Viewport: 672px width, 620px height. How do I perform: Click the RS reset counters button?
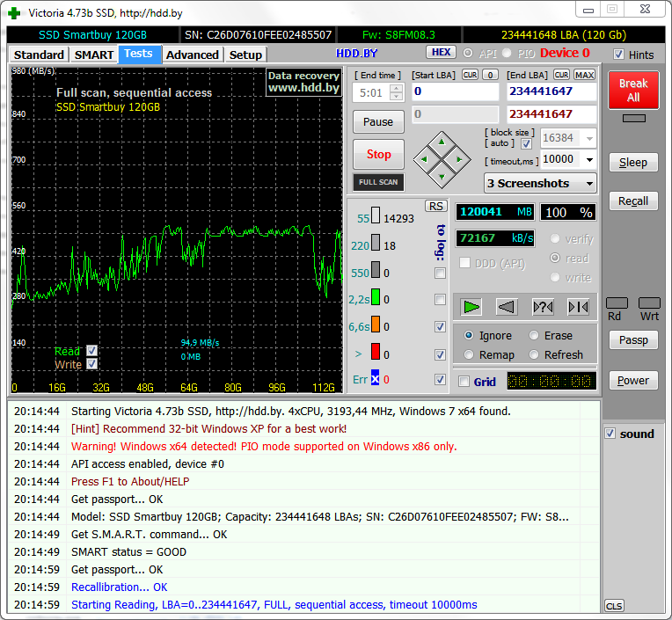point(436,206)
